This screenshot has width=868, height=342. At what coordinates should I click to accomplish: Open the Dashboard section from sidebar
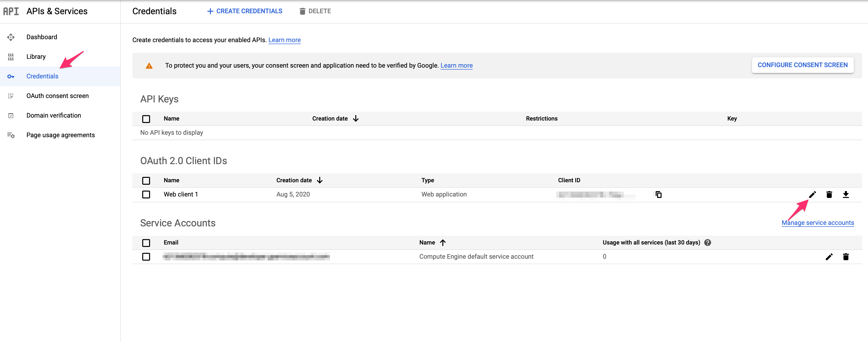pyautogui.click(x=41, y=37)
